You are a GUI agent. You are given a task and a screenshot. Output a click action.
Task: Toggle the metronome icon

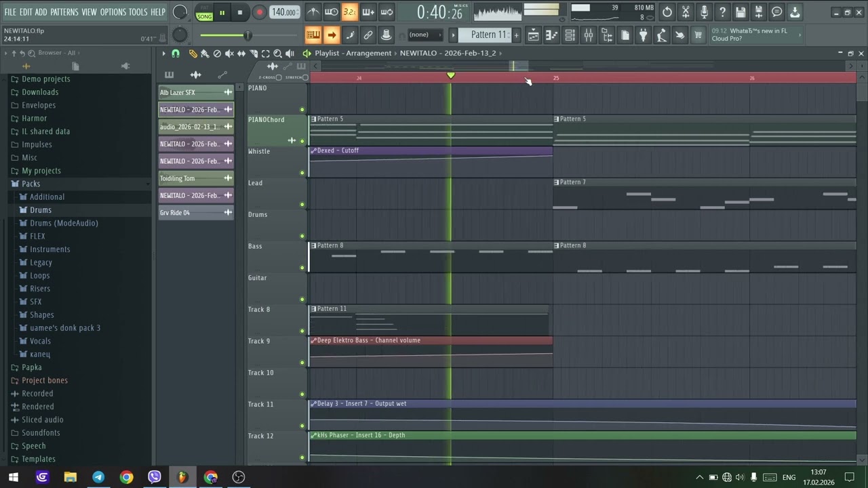coord(313,12)
